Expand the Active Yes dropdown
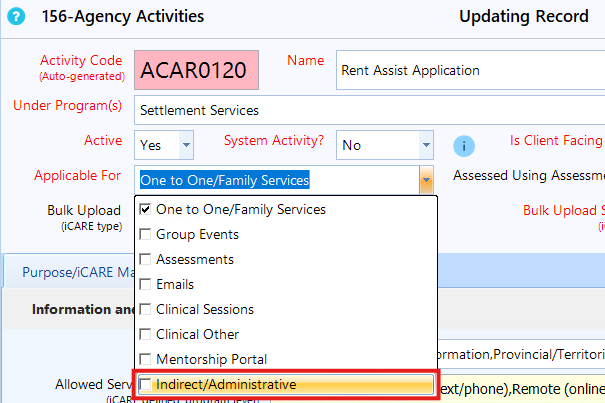The width and height of the screenshot is (605, 403). click(186, 145)
